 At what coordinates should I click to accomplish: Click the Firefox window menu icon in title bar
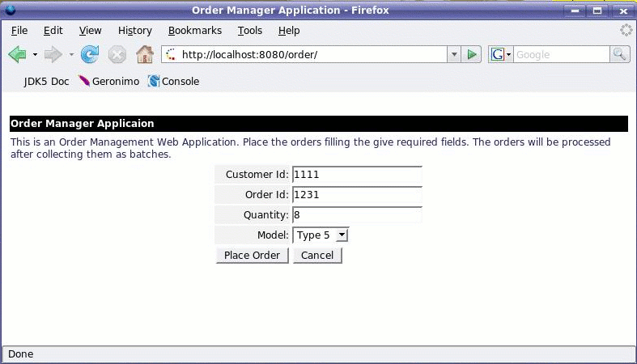(x=11, y=10)
